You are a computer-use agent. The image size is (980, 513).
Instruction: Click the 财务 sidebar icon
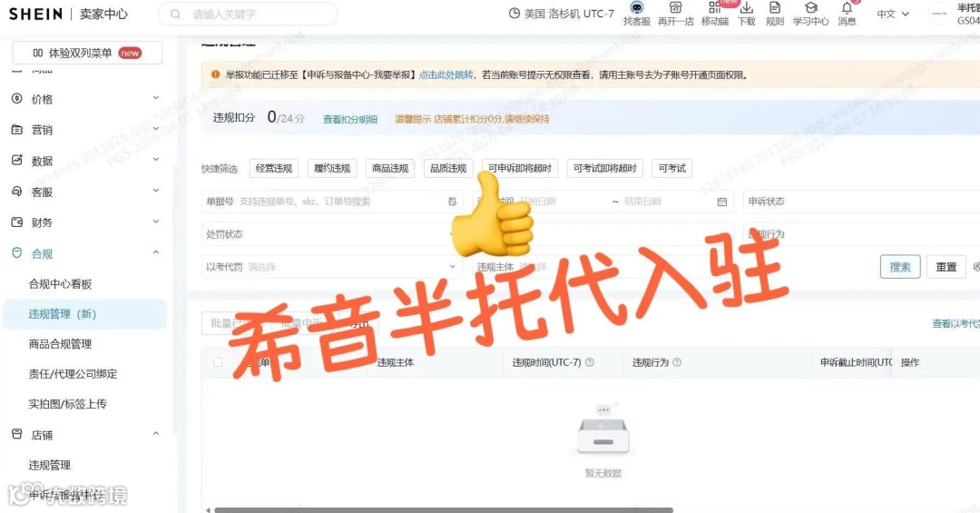pyautogui.click(x=17, y=222)
